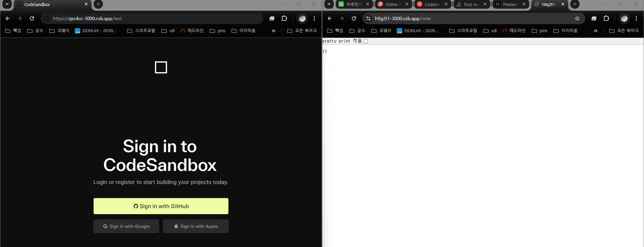The width and height of the screenshot is (644, 247).
Task: Open 코웨이 bookmark folder in left window
Action: [59, 30]
